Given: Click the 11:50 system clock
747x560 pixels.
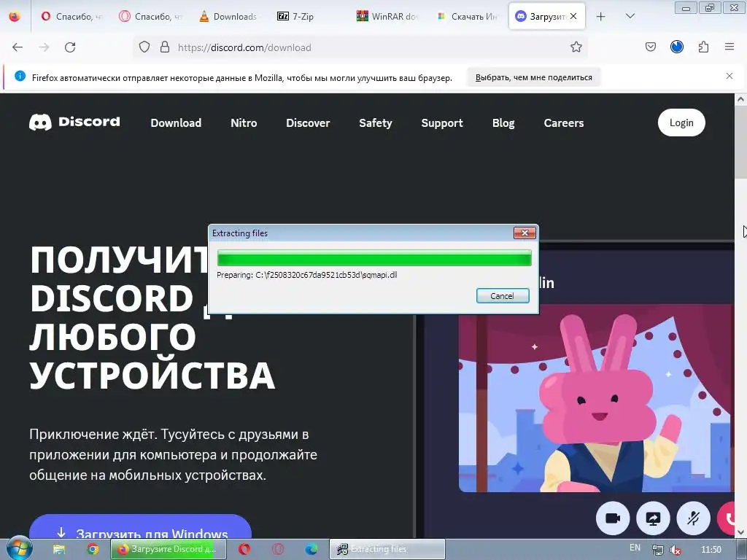Looking at the screenshot, I should coord(711,550).
